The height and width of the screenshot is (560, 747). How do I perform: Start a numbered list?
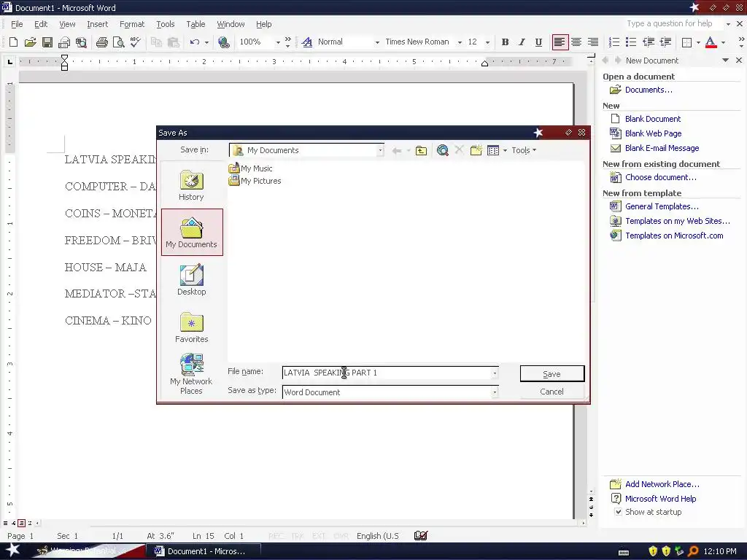pos(614,42)
